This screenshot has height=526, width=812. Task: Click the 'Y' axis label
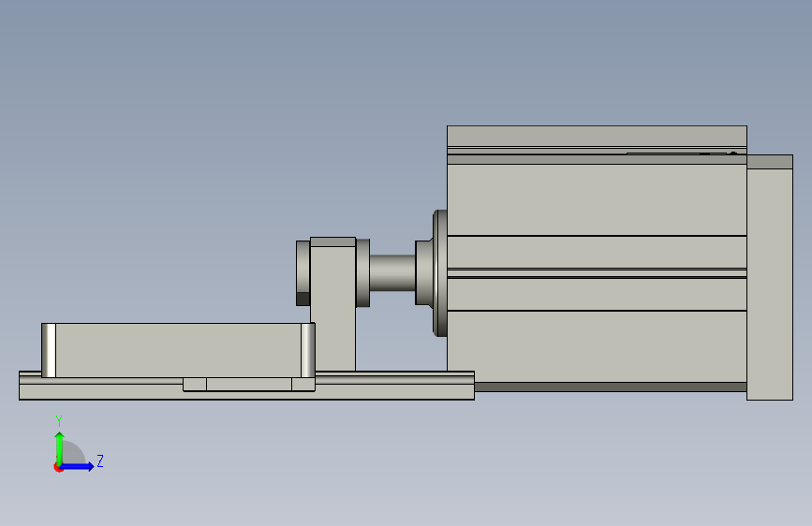[x=59, y=421]
